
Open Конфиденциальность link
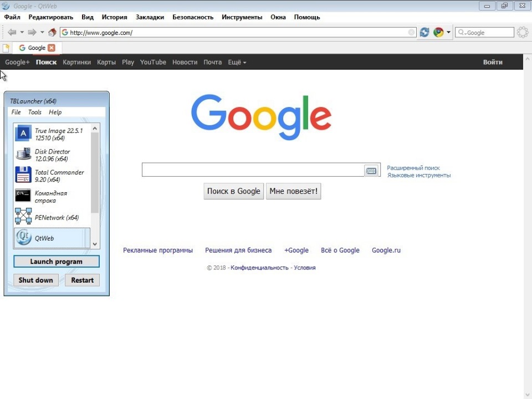tap(259, 268)
